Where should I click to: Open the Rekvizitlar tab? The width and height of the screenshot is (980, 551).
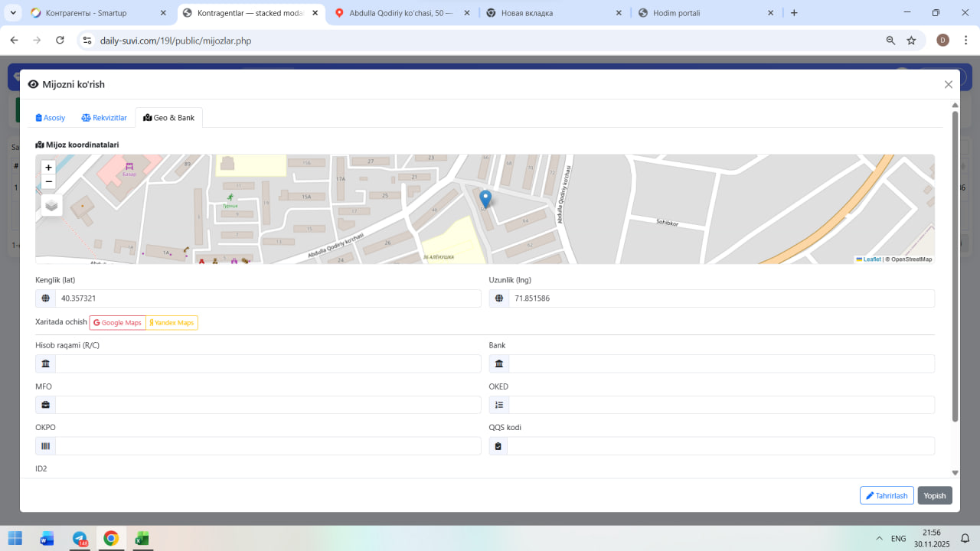point(104,118)
